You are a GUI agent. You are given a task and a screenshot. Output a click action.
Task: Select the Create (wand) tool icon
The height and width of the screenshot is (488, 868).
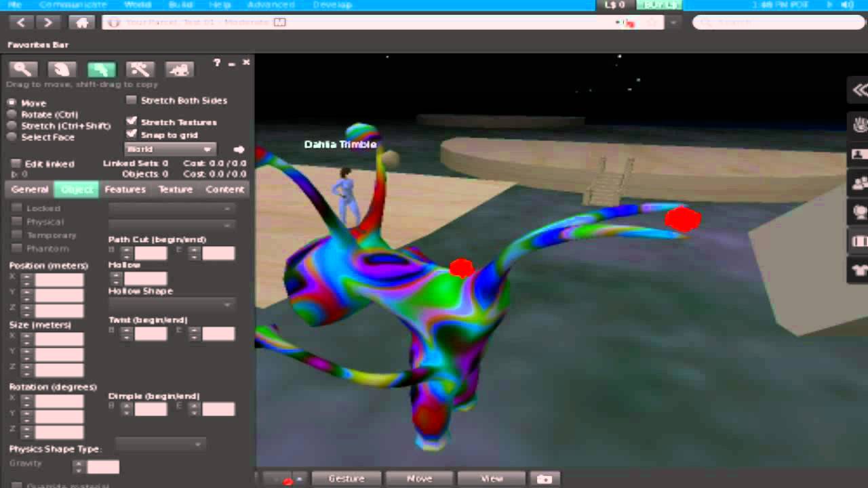point(140,69)
